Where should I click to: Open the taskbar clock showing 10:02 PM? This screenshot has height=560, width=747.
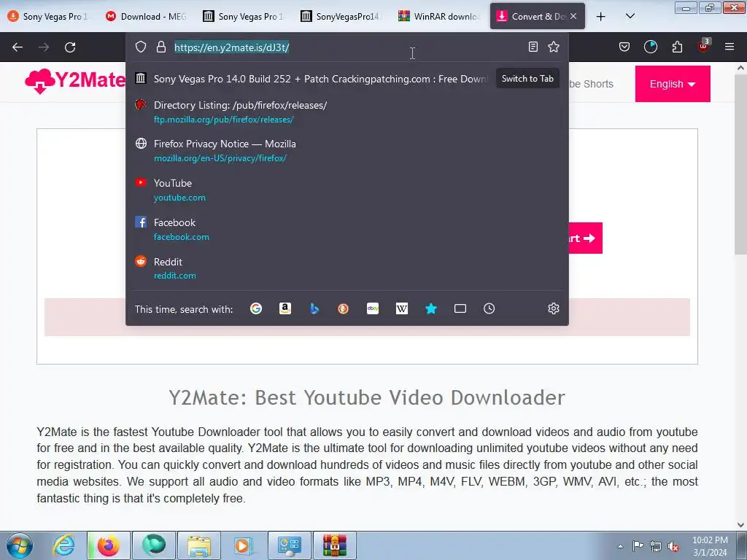(710, 546)
